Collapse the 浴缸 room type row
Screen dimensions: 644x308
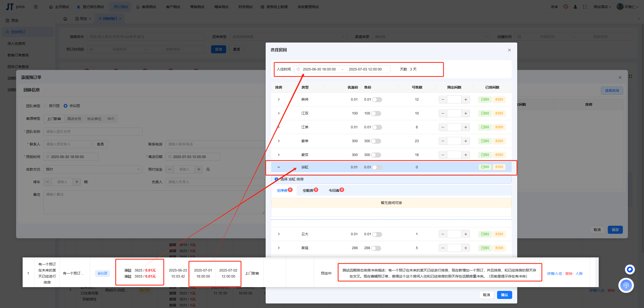(279, 167)
